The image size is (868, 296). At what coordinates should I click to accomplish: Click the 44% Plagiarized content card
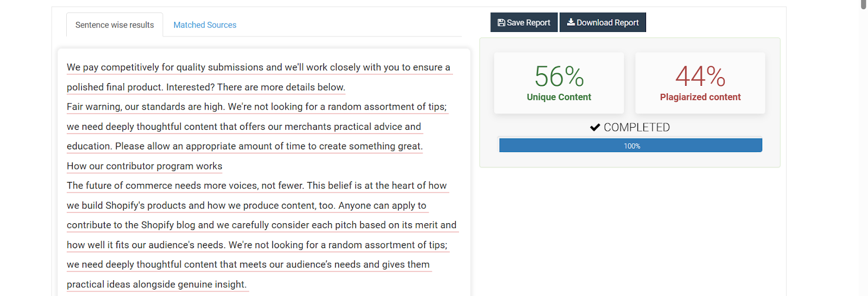pyautogui.click(x=700, y=83)
